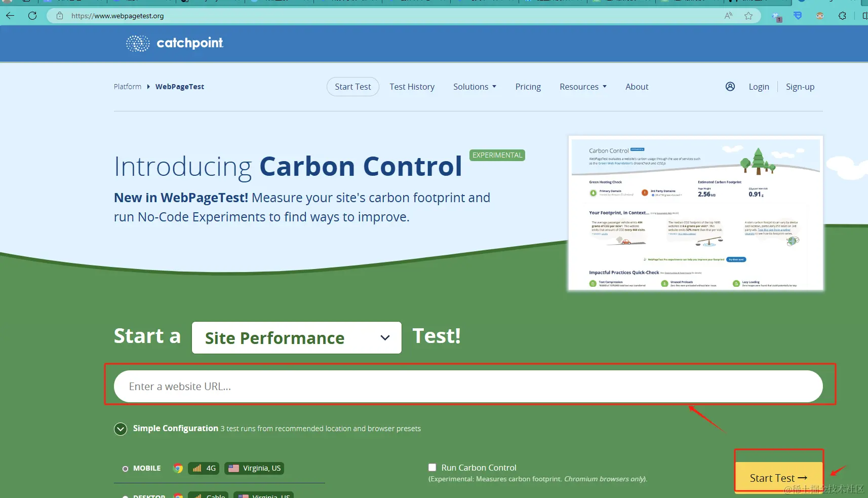The width and height of the screenshot is (868, 498).
Task: Open Test History in the navigation
Action: (x=412, y=87)
